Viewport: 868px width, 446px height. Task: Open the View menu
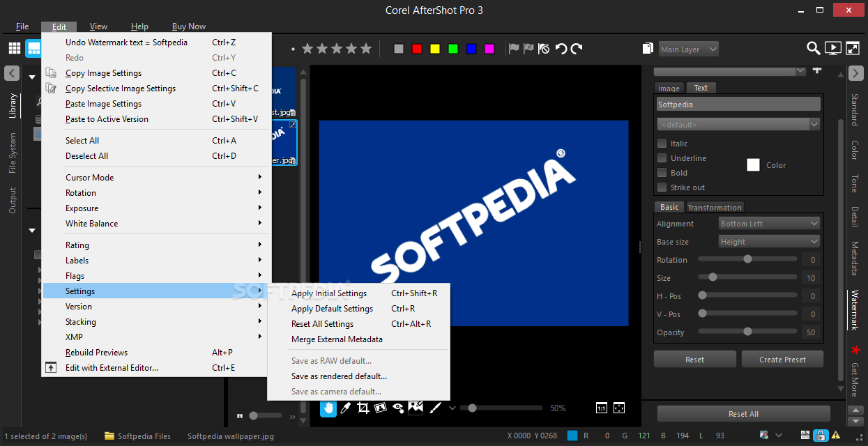(98, 26)
